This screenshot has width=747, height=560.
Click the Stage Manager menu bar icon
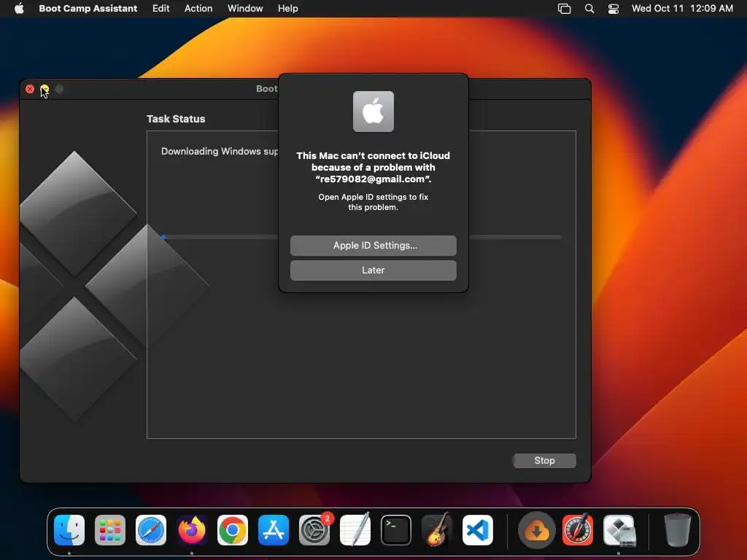[x=564, y=9]
